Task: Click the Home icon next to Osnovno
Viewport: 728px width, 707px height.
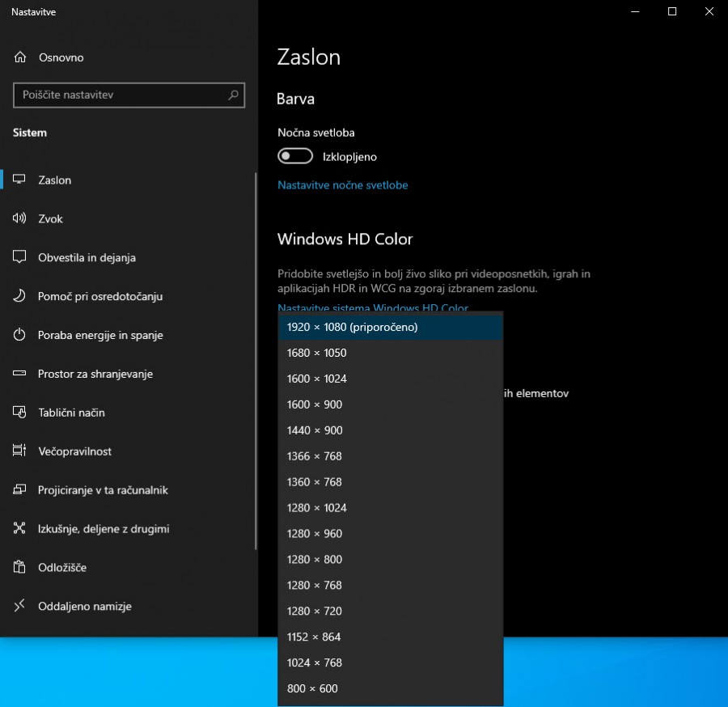Action: point(20,57)
